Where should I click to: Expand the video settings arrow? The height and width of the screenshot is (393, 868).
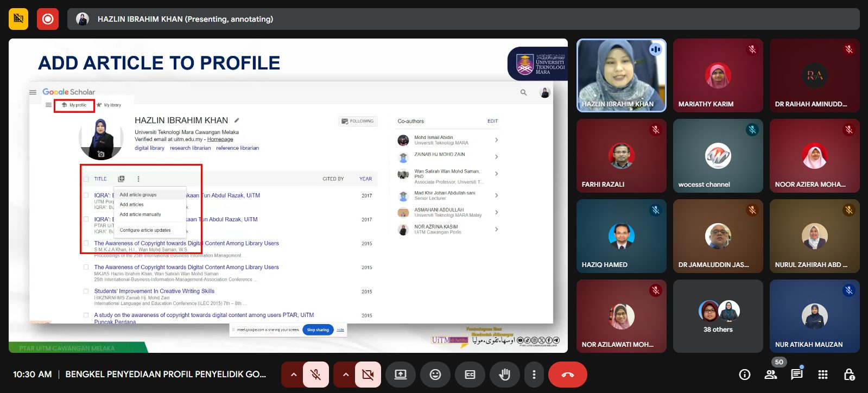tap(345, 375)
